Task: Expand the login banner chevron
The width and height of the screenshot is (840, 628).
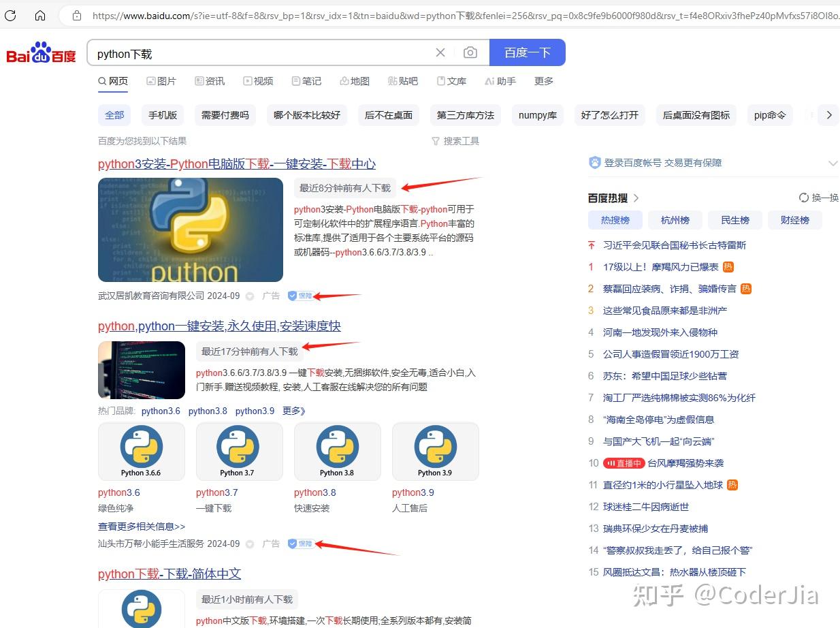Action: point(833,163)
